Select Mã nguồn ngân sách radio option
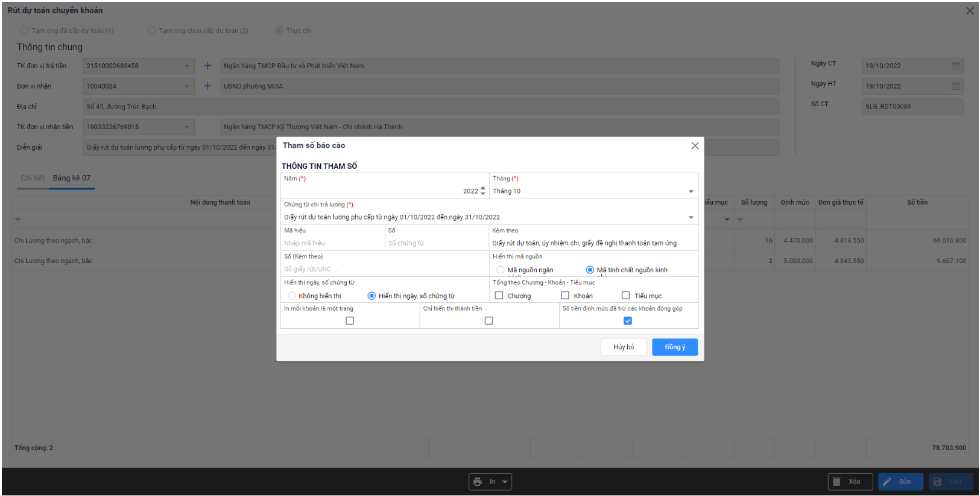The image size is (980, 496). pyautogui.click(x=501, y=270)
